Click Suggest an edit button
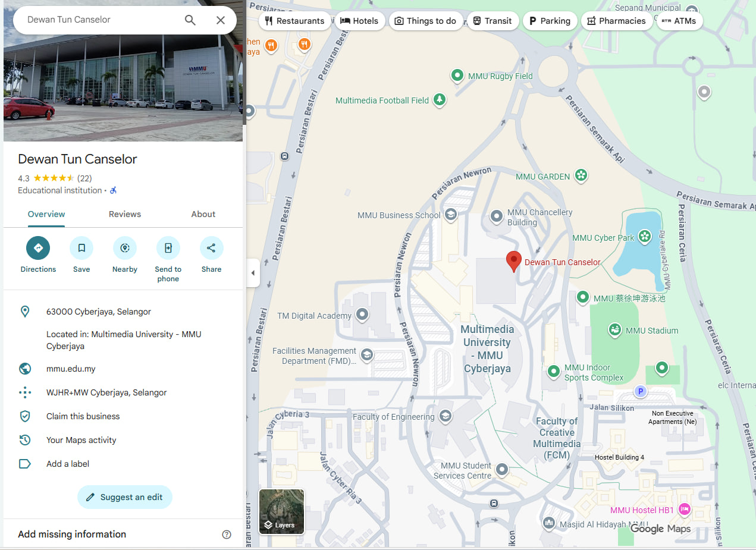756x550 pixels. (125, 497)
